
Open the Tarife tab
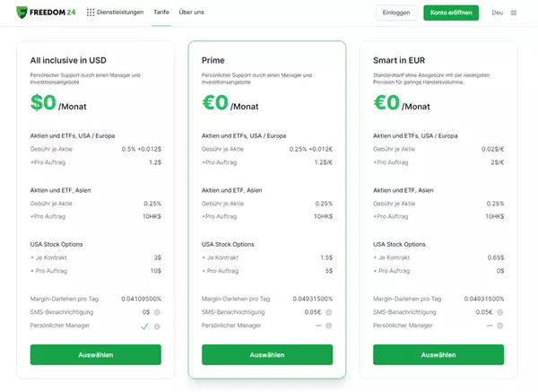(161, 12)
